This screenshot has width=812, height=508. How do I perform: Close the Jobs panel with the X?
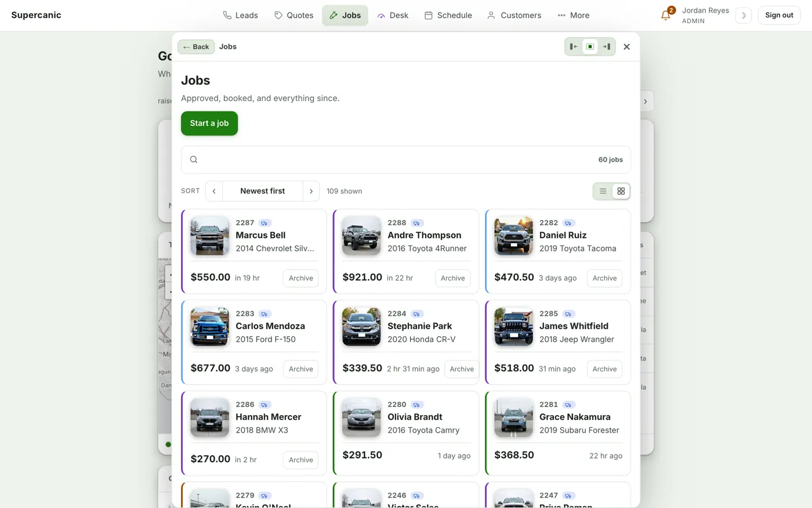tap(626, 46)
